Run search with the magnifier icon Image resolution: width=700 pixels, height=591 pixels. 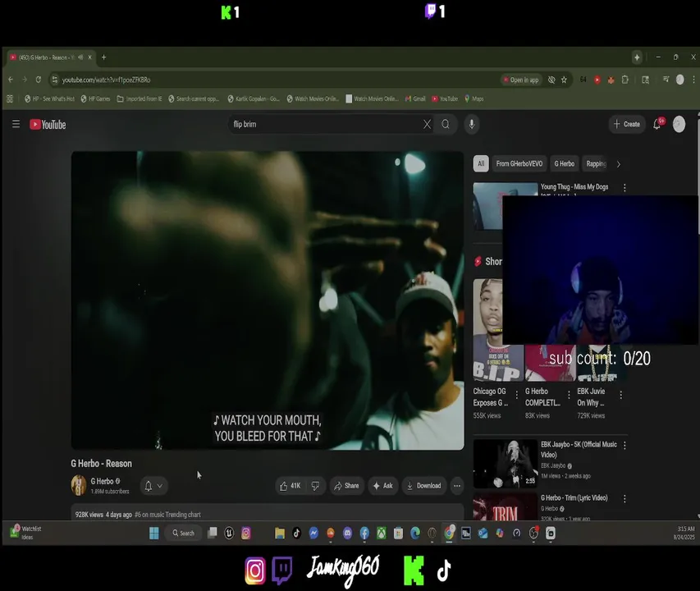click(x=446, y=124)
